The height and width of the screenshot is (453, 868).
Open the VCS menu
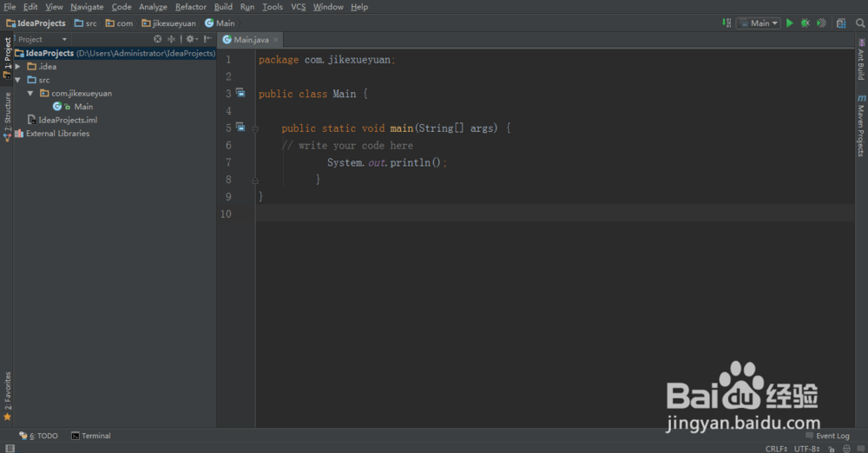[x=299, y=7]
